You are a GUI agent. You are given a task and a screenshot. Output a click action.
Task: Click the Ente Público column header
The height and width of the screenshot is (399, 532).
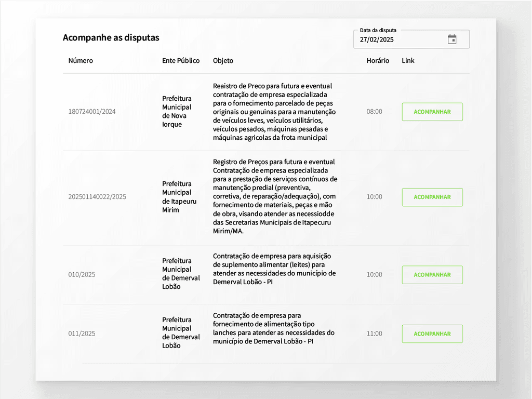point(180,60)
